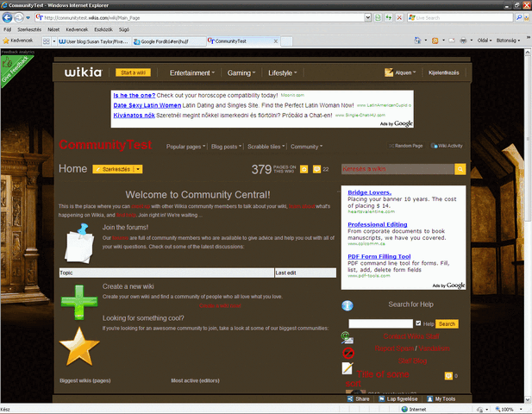This screenshot has width=532, height=414.
Task: Click the Contact Wikia Staff link
Action: click(411, 336)
